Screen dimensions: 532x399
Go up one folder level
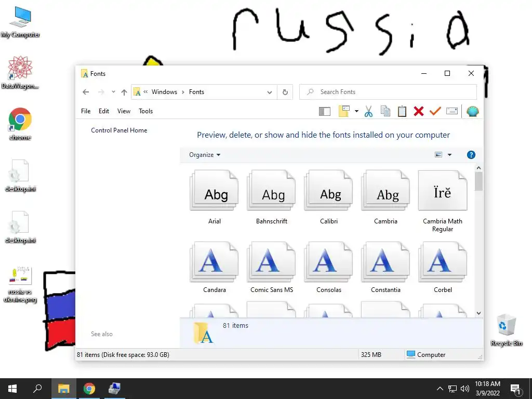click(124, 92)
